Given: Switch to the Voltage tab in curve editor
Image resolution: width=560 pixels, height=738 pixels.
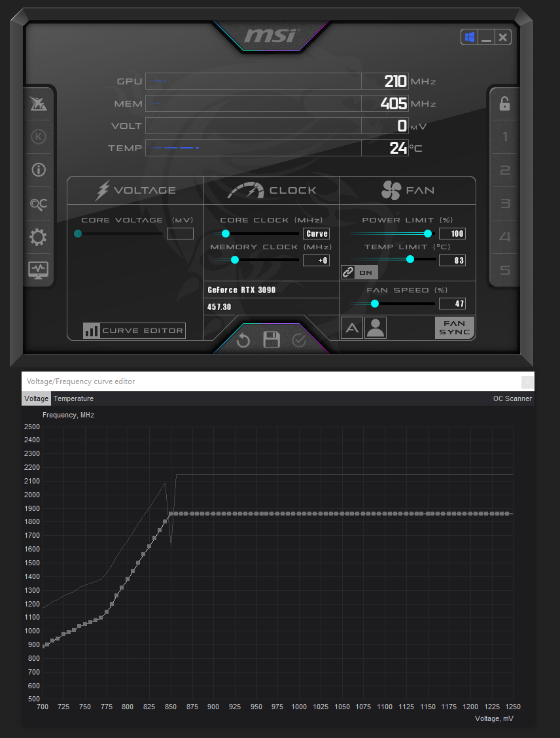Looking at the screenshot, I should click(36, 398).
